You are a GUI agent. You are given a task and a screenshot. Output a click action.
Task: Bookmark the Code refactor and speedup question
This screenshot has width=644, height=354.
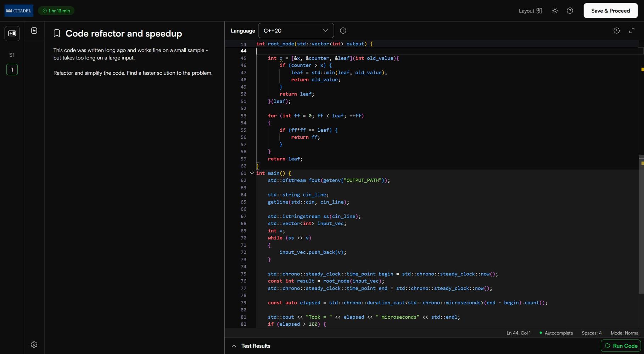(x=57, y=33)
